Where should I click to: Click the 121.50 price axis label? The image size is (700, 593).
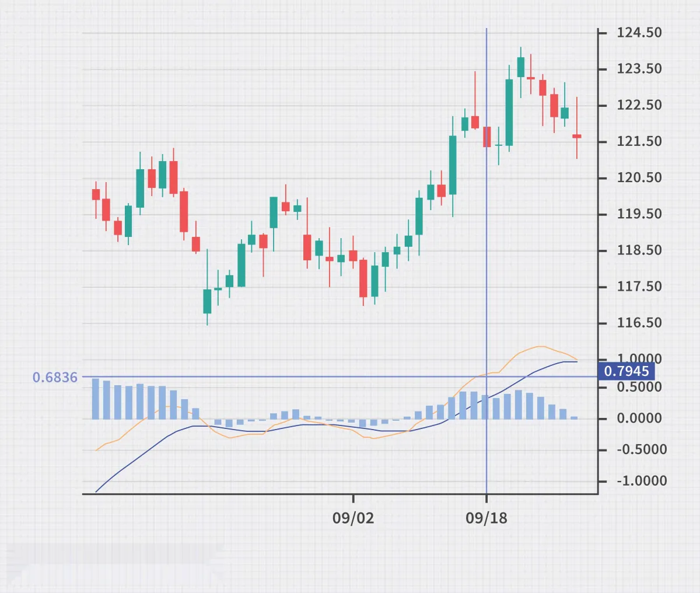pos(639,141)
